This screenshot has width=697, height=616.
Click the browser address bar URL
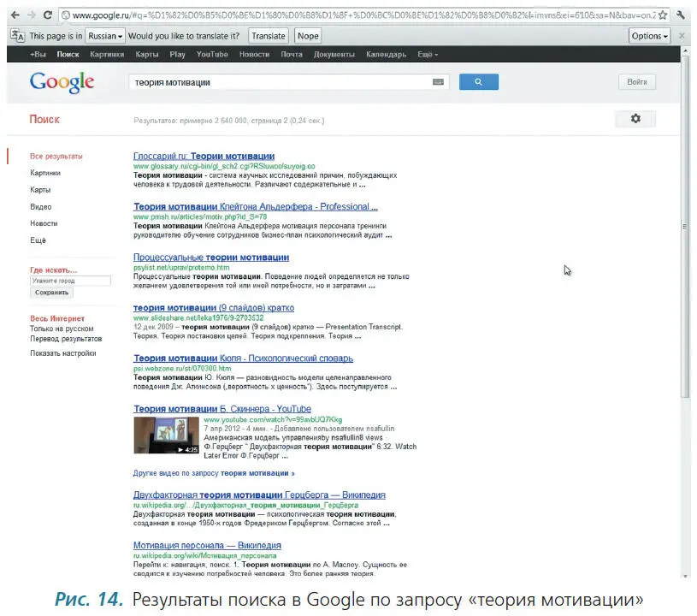click(363, 15)
